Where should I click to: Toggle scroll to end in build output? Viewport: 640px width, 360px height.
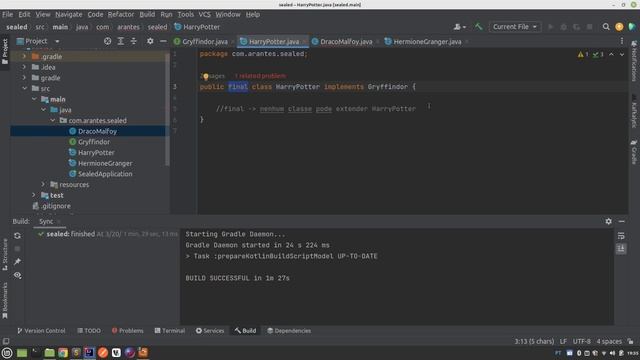pyautogui.click(x=621, y=249)
